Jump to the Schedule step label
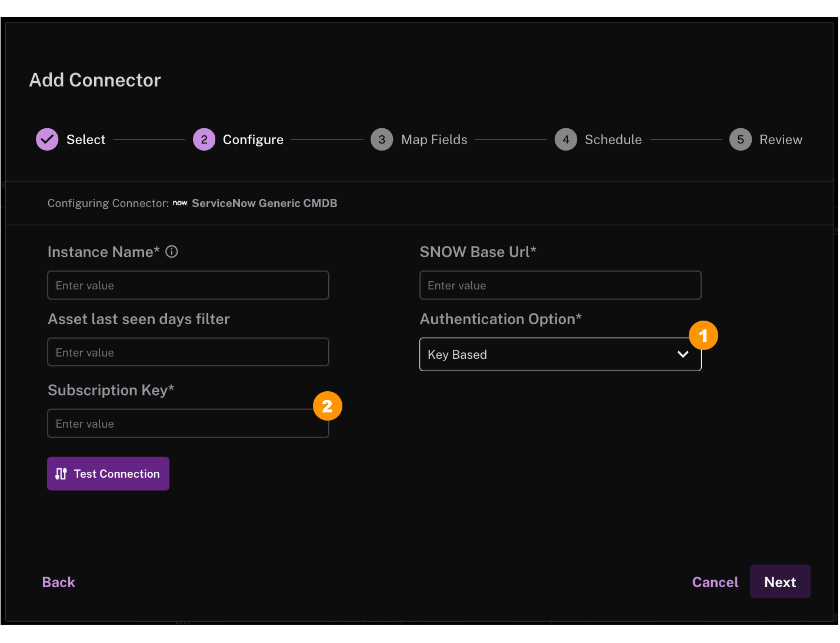840x643 pixels. pyautogui.click(x=613, y=139)
